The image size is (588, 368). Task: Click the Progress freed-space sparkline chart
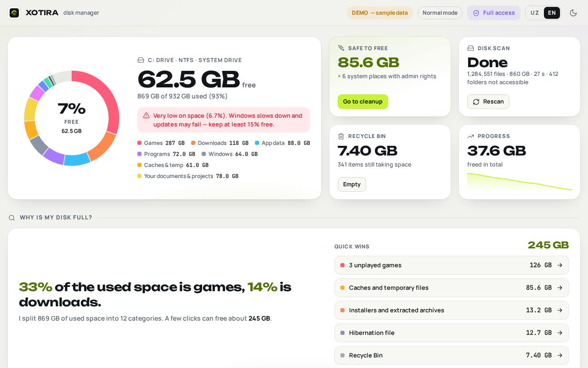tap(520, 182)
